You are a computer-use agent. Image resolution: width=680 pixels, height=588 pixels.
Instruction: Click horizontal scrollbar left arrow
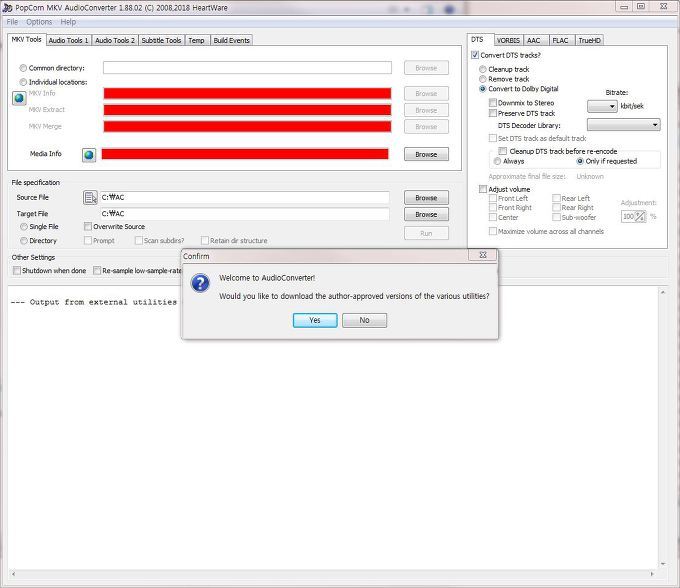pos(14,574)
